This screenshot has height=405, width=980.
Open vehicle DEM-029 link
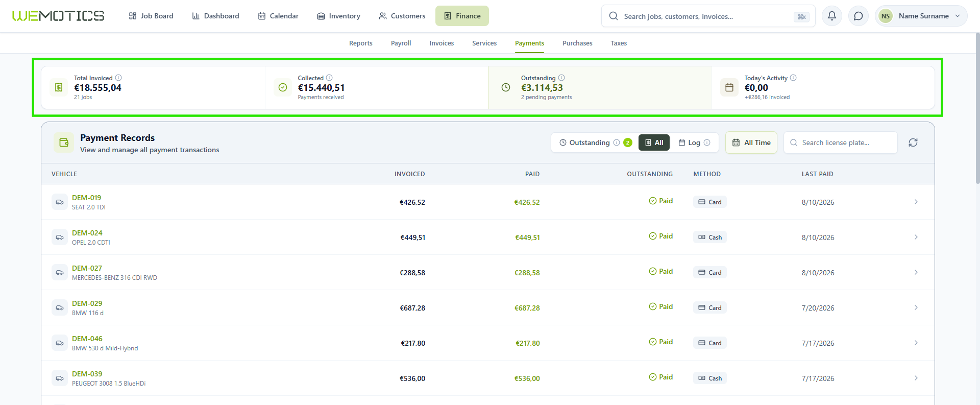coord(87,303)
